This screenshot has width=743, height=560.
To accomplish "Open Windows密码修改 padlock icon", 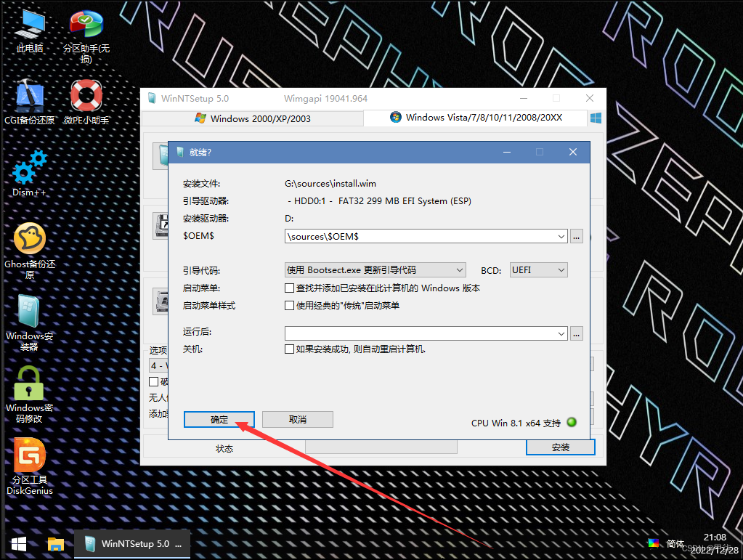I will (x=29, y=394).
